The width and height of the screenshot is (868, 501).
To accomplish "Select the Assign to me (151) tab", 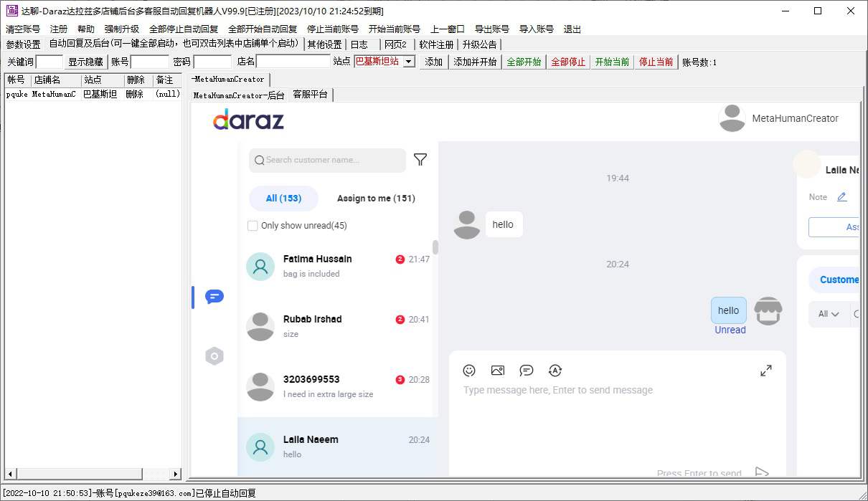I will tap(376, 199).
